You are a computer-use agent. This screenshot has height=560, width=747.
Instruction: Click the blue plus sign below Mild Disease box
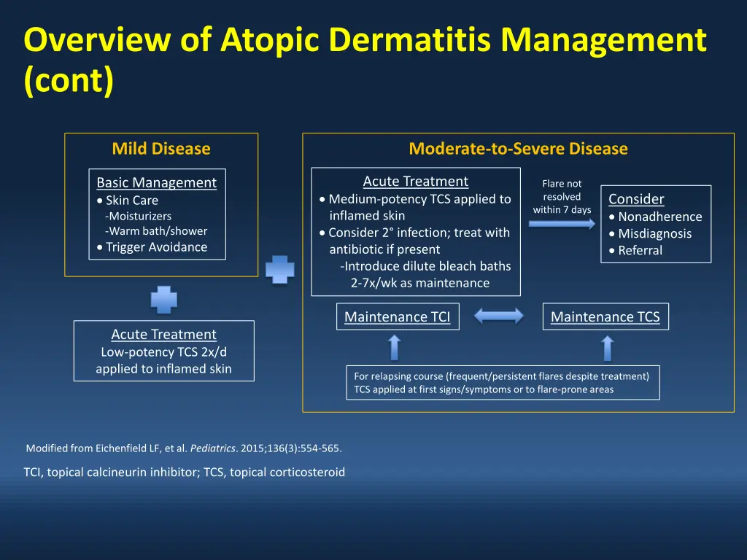pyautogui.click(x=164, y=300)
